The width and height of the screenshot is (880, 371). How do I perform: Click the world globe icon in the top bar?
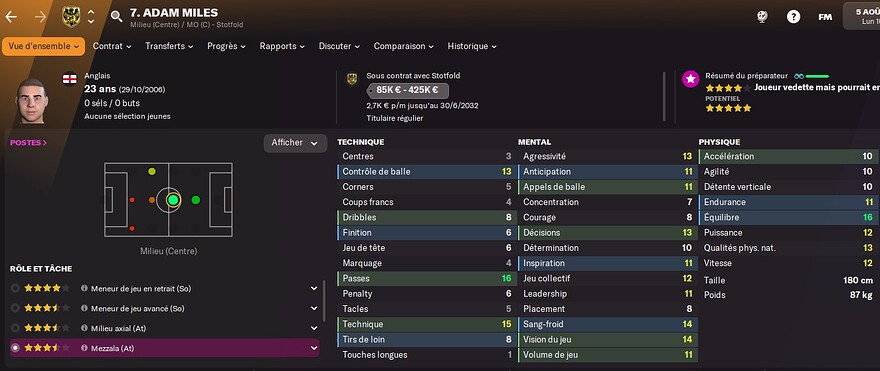click(762, 17)
